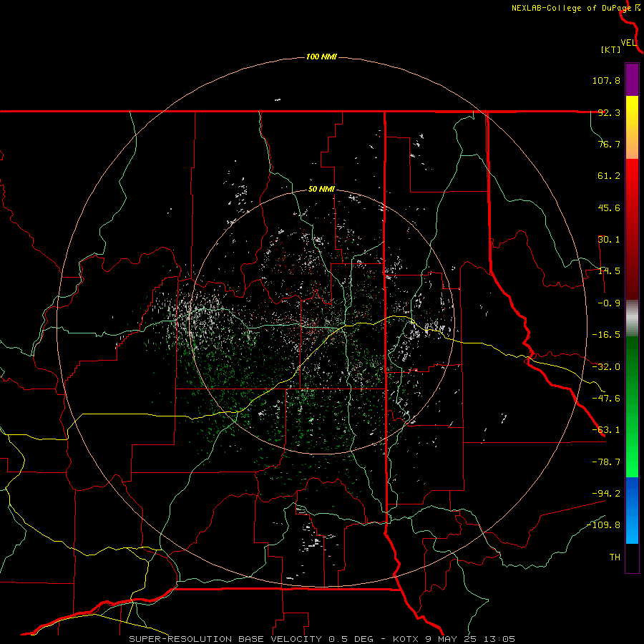This screenshot has height=644, width=644.
Task: Click the [KT] units label
Action: pos(610,49)
